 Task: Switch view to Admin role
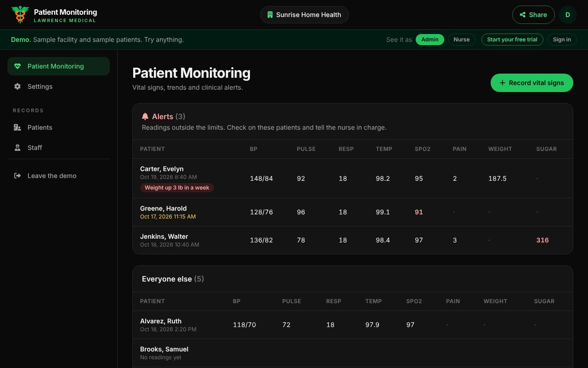430,40
